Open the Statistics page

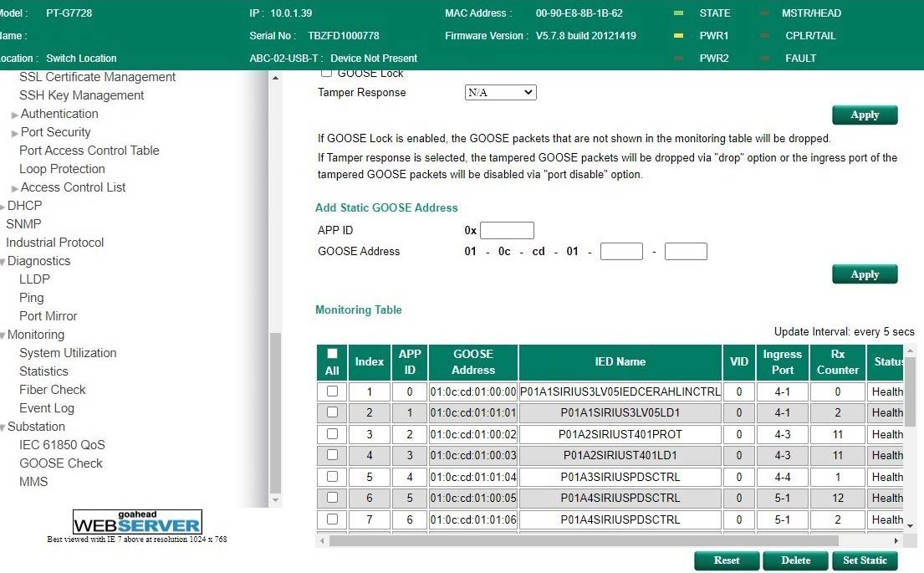43,371
